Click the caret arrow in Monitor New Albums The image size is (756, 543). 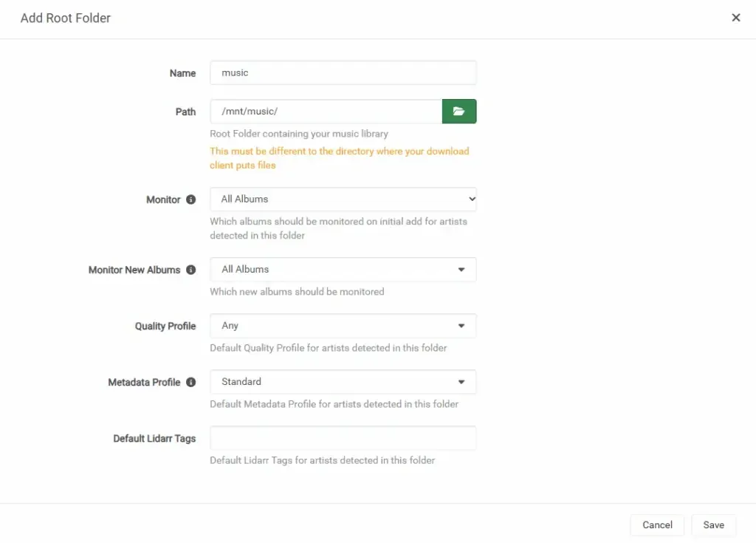pos(461,270)
